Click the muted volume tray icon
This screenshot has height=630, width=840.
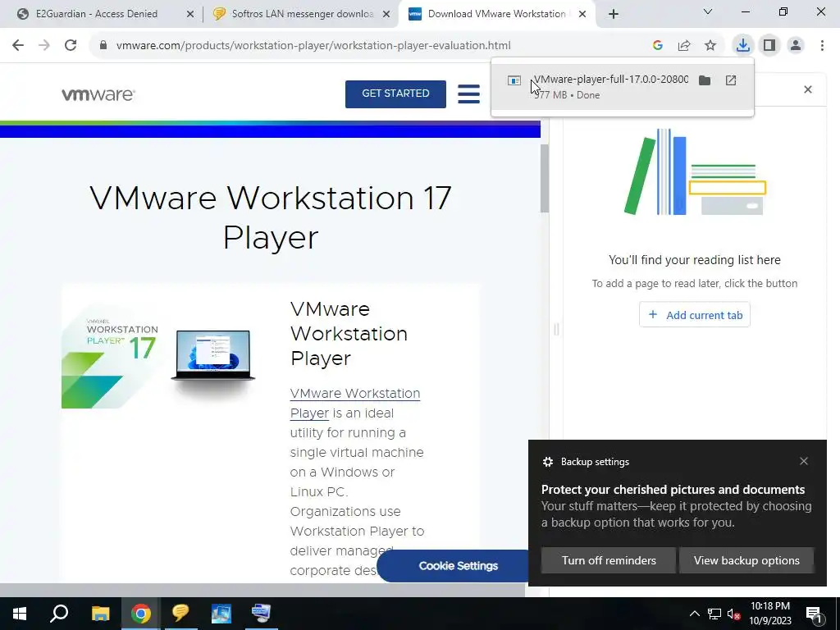[733, 614]
